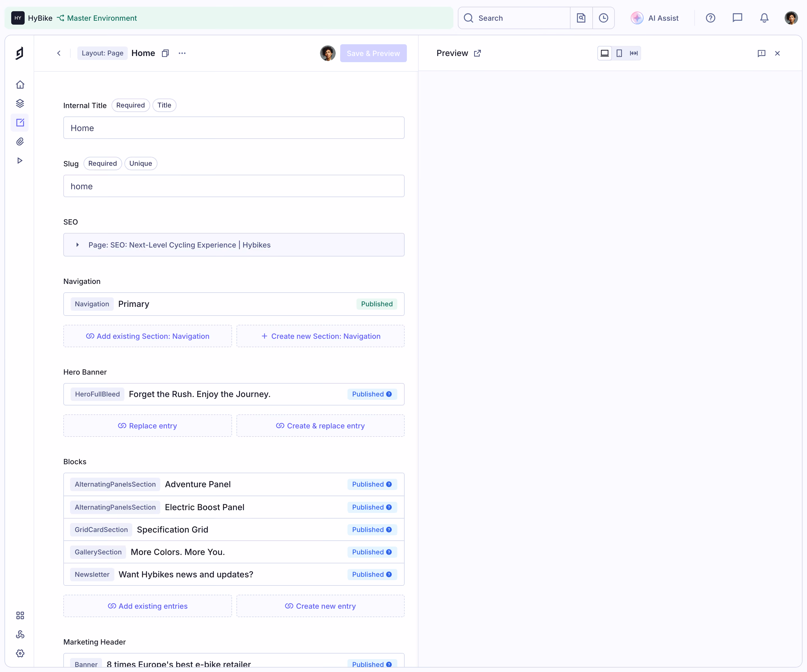Open the recent history clock icon

coord(603,18)
